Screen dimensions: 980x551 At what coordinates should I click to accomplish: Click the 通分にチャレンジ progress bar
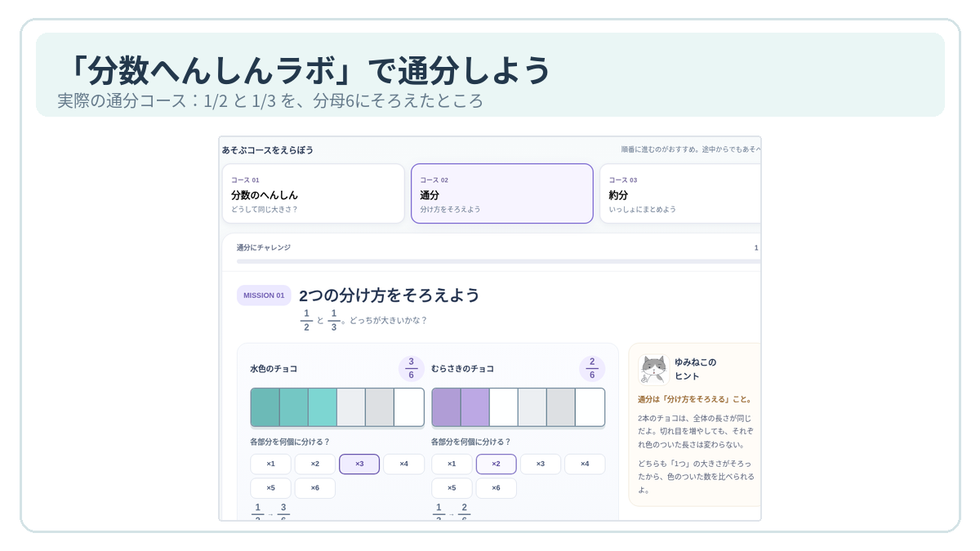click(498, 261)
